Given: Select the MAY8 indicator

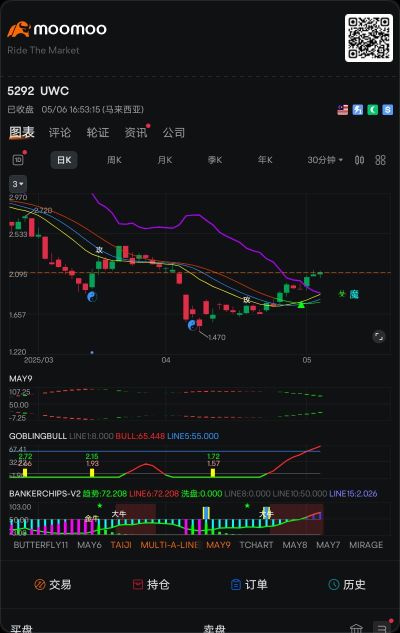Looking at the screenshot, I should tap(295, 545).
